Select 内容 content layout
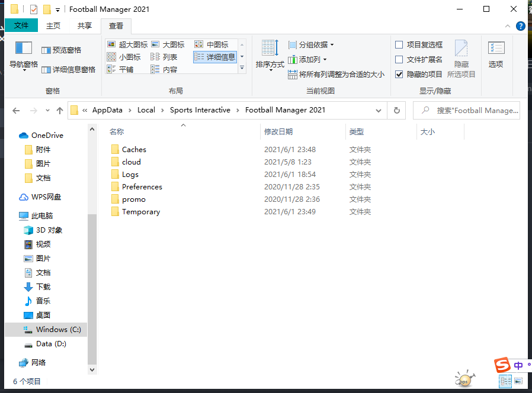The width and height of the screenshot is (532, 393). click(x=164, y=69)
